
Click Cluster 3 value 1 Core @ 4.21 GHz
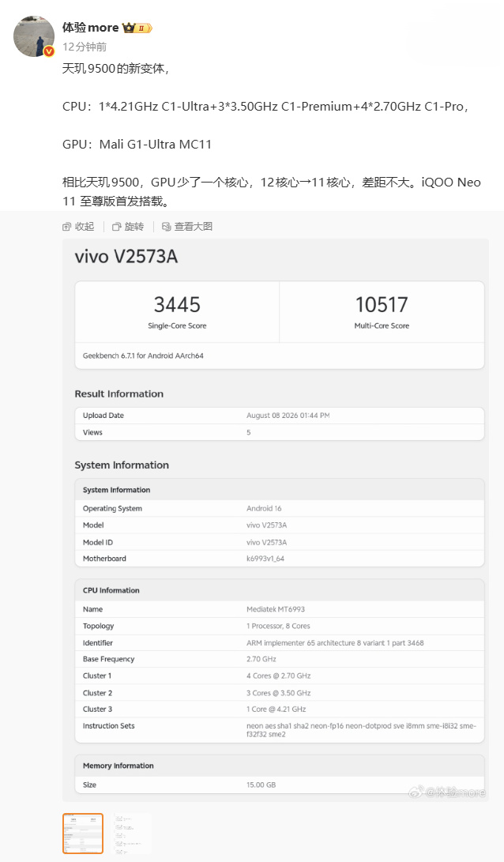click(x=276, y=710)
